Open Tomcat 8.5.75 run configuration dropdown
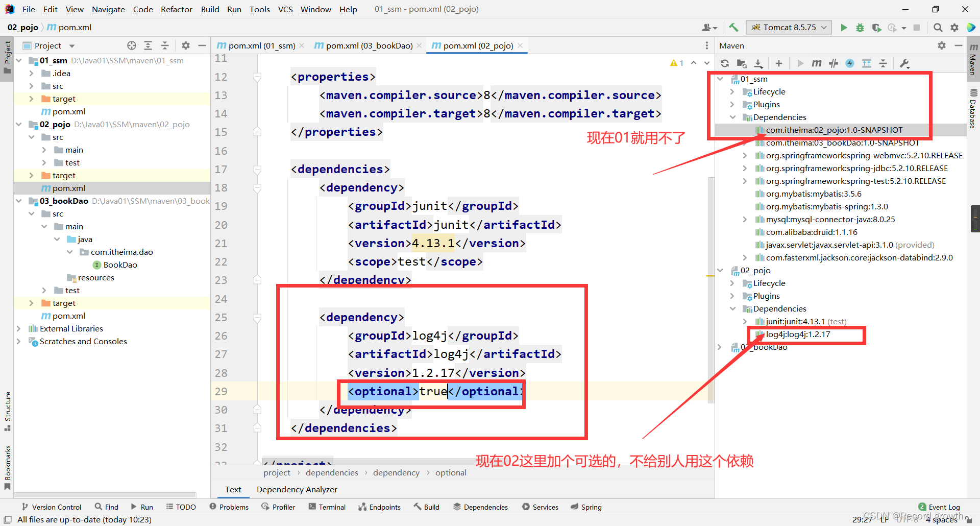The height and width of the screenshot is (526, 980). click(789, 28)
